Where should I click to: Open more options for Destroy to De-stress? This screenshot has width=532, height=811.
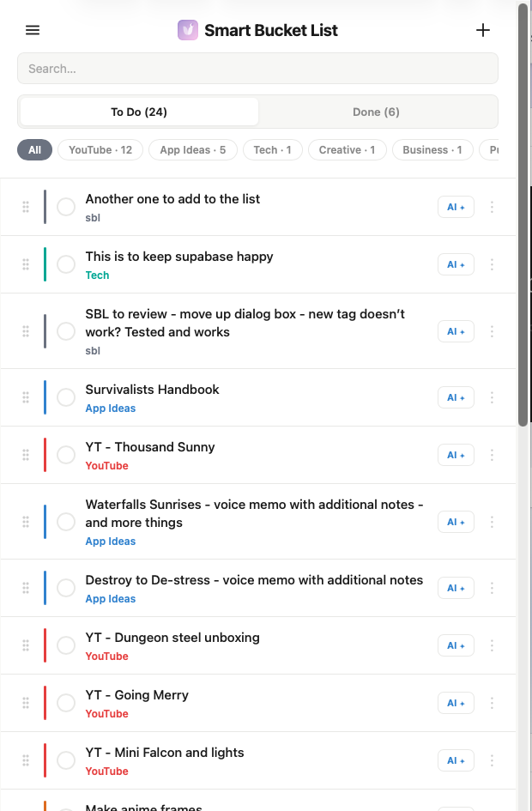pyautogui.click(x=492, y=588)
